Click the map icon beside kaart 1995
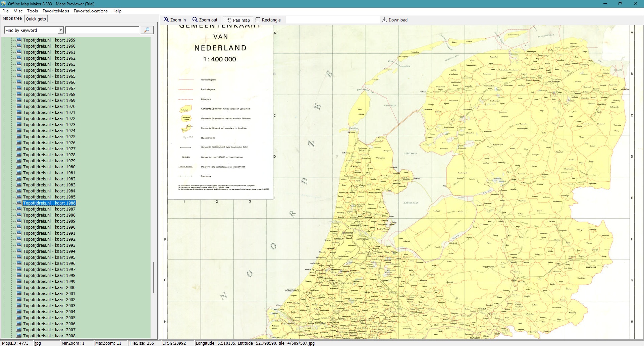 19,257
